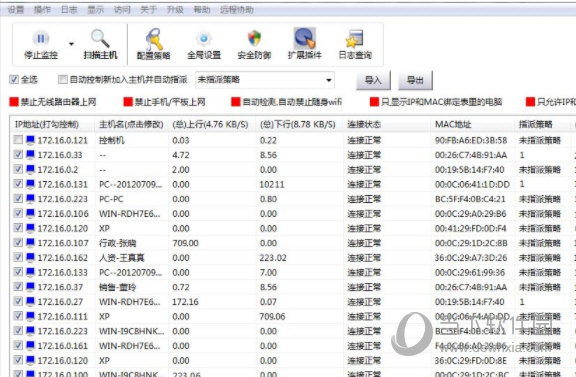Select downstream value 10211
The image size is (576, 377).
[272, 184]
